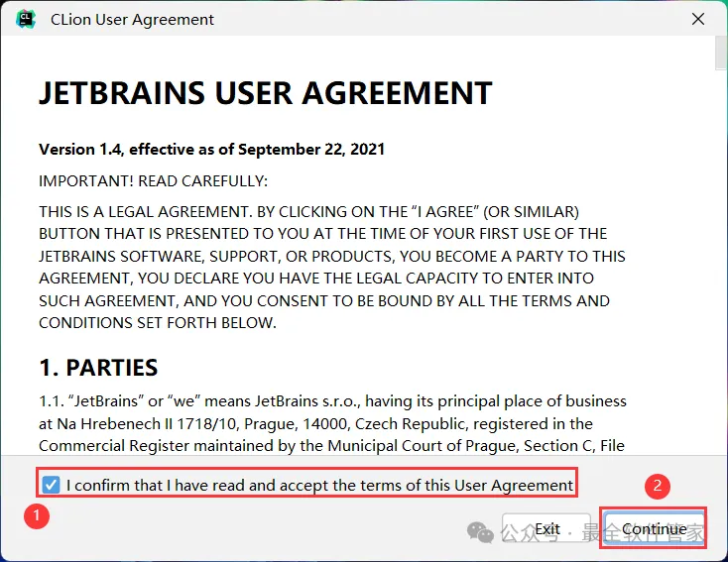This screenshot has height=562, width=728.
Task: Click the line beginning "at Na Hrebenech II 1718/10"
Action: 315,423
